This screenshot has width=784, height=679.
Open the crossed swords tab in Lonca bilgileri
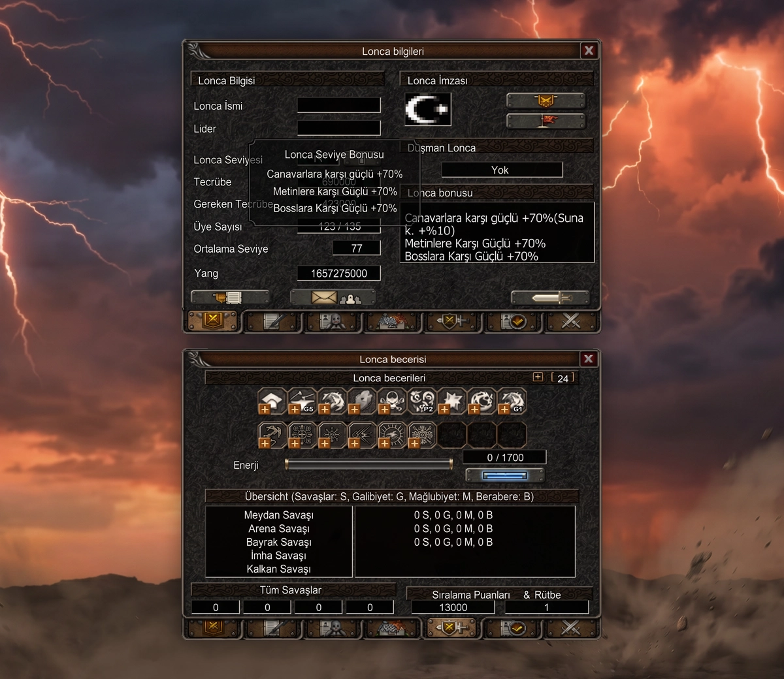(571, 321)
